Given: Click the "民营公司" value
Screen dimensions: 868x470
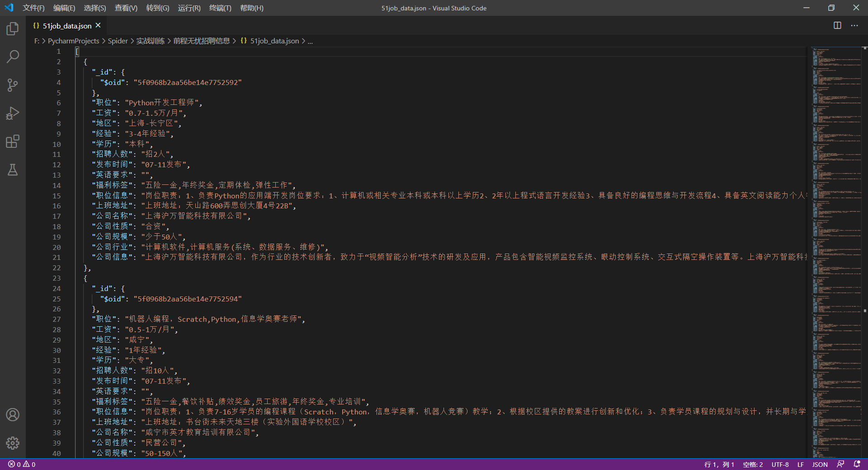Looking at the screenshot, I should coord(161,443).
